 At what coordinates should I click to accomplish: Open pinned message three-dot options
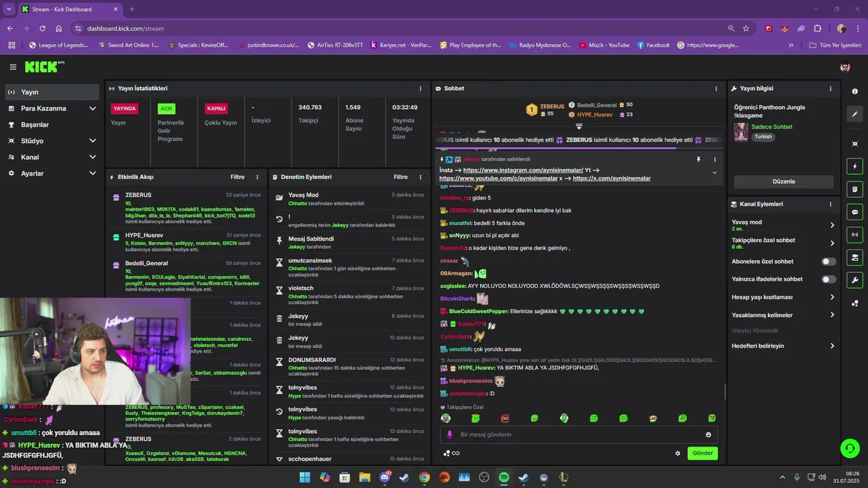coord(714,159)
